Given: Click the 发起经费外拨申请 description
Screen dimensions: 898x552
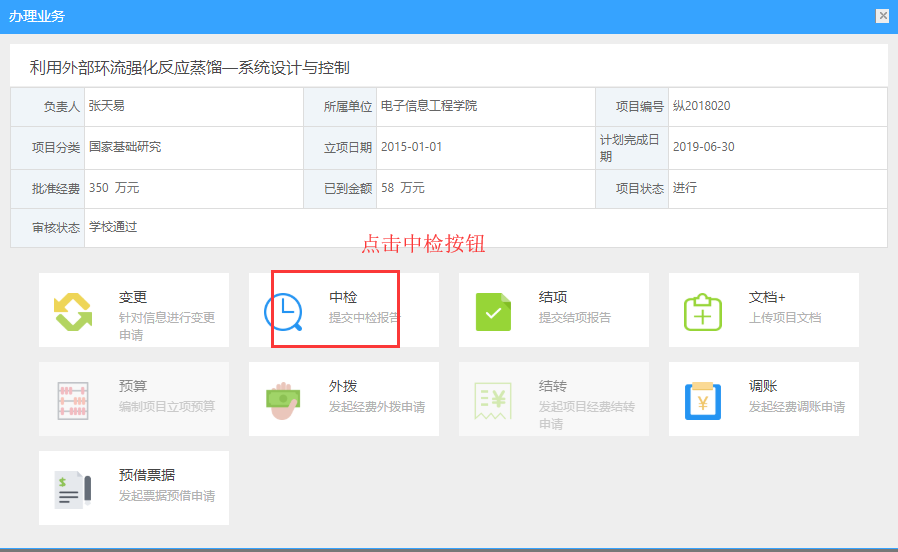Looking at the screenshot, I should point(376,407).
